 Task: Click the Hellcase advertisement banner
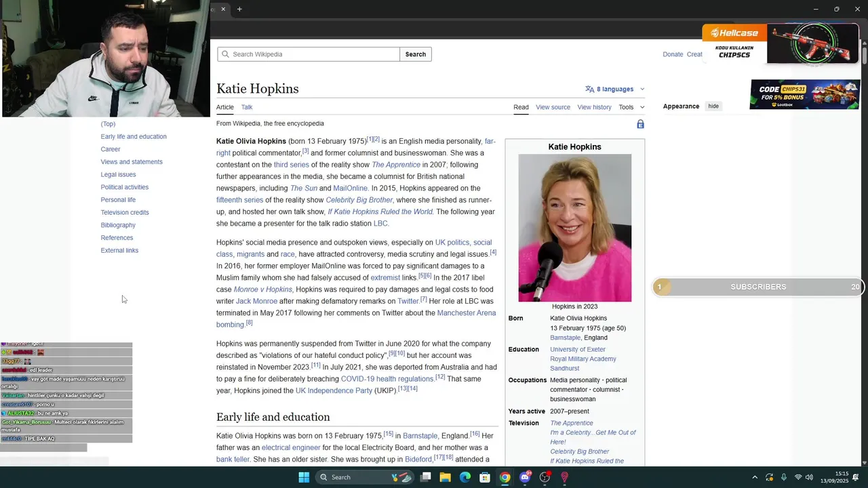(781, 43)
